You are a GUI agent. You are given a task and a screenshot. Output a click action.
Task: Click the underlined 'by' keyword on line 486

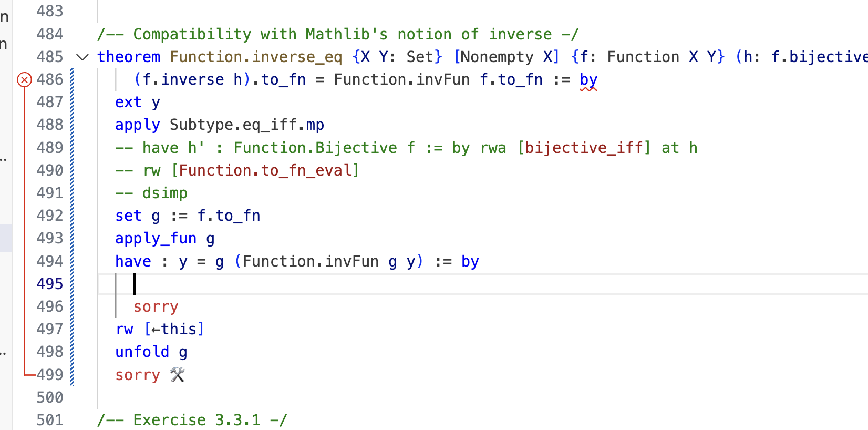click(588, 80)
